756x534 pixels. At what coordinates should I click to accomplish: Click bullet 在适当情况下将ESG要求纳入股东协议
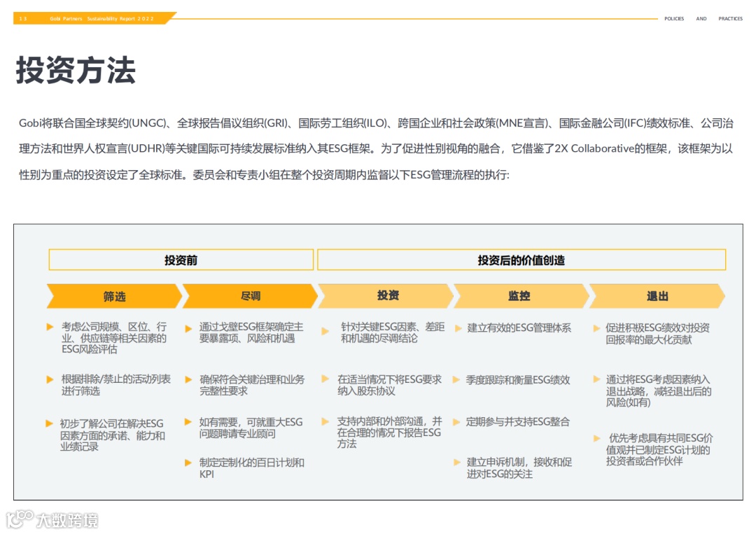(390, 385)
